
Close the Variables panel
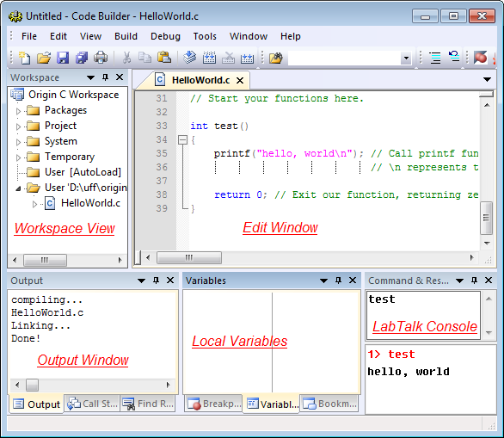[353, 281]
